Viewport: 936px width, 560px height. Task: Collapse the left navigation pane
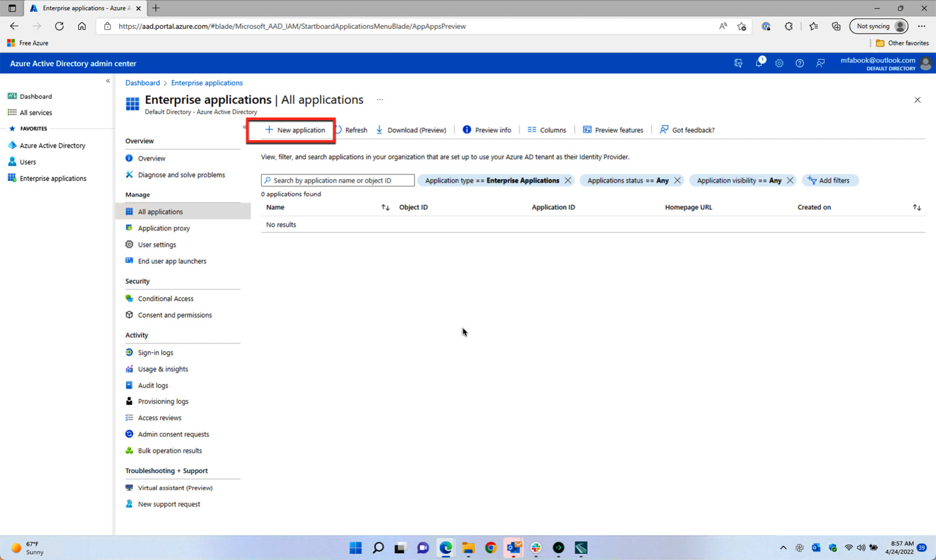(x=108, y=81)
